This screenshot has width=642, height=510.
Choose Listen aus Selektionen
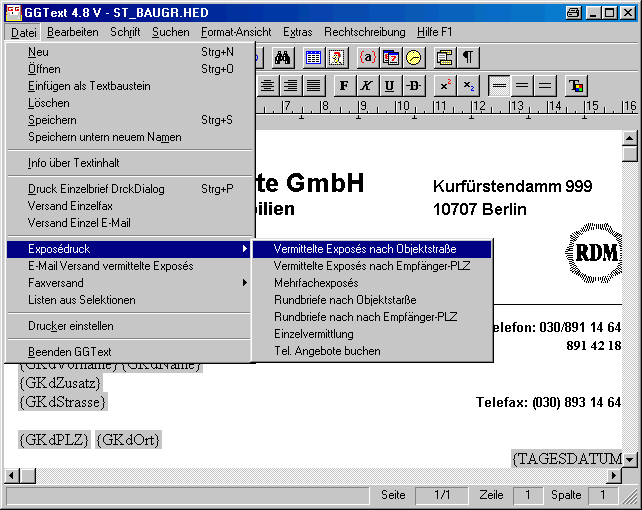click(x=129, y=300)
